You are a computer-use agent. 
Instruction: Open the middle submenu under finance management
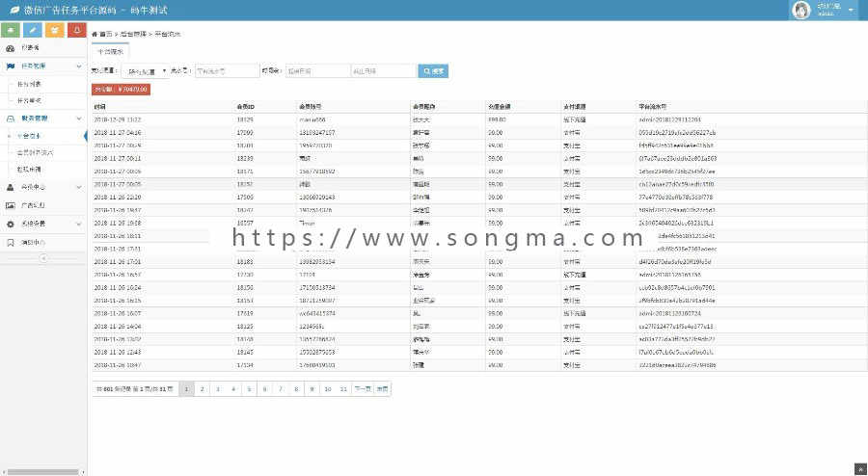(36, 152)
